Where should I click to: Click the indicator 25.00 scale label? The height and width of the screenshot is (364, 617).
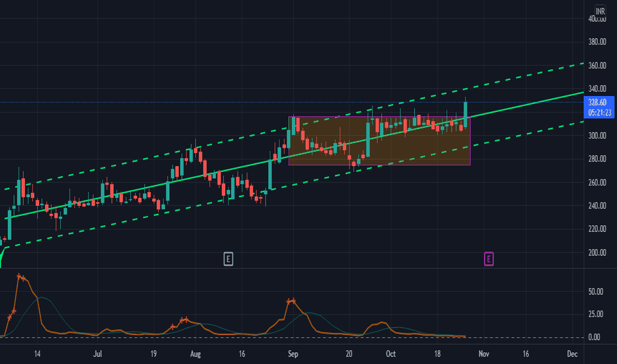[x=596, y=314]
